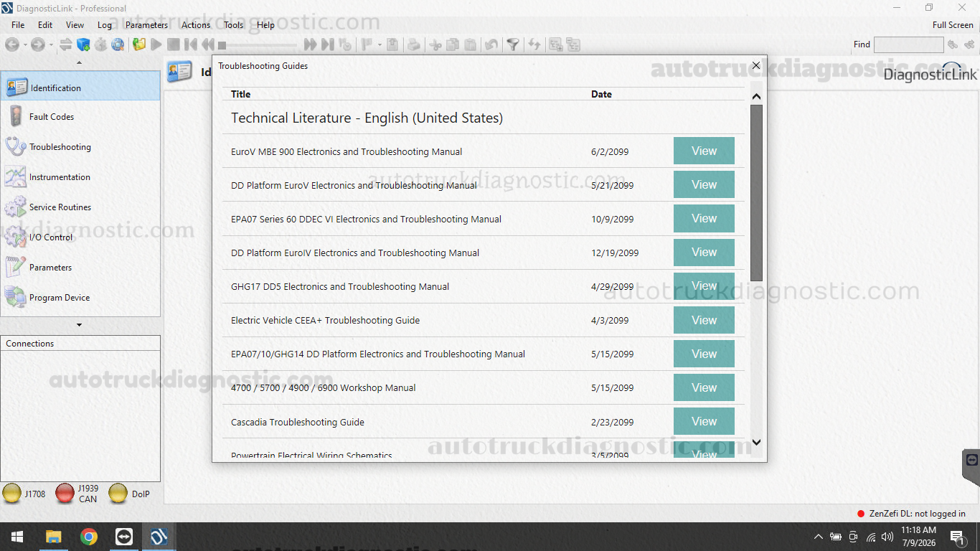The image size is (980, 551).
Task: View the Cascadia Troubleshooting Guide
Action: [704, 421]
